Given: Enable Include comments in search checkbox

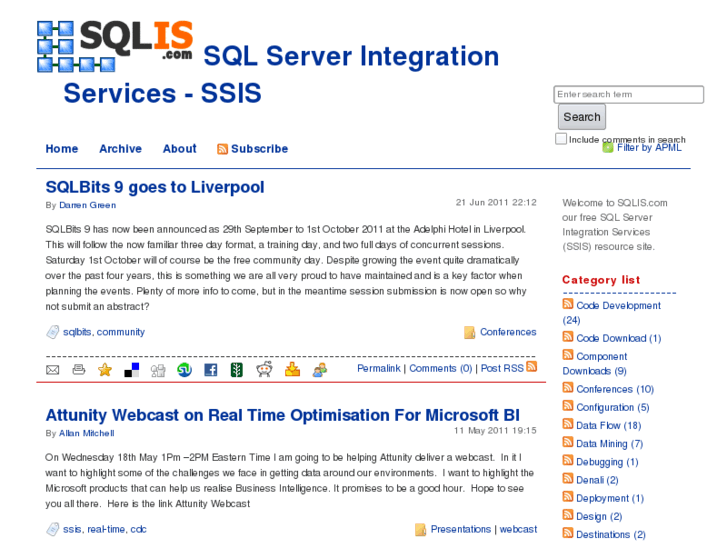Looking at the screenshot, I should (x=561, y=139).
